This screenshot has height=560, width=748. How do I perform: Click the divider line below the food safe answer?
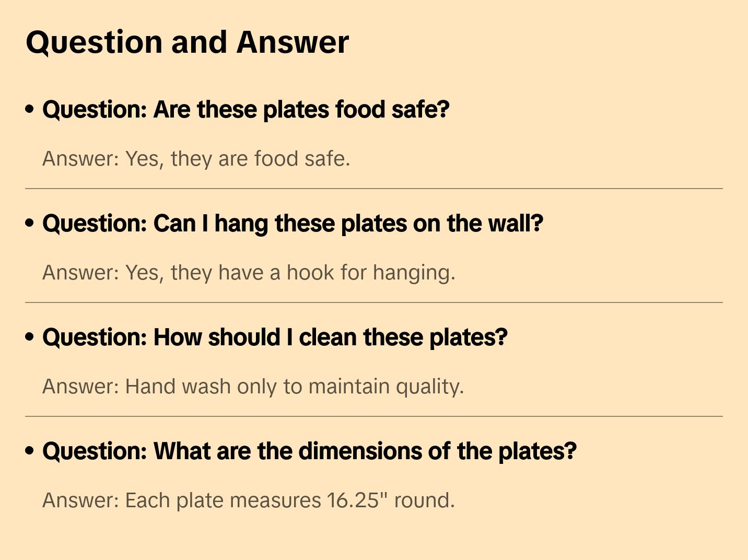coord(374,189)
